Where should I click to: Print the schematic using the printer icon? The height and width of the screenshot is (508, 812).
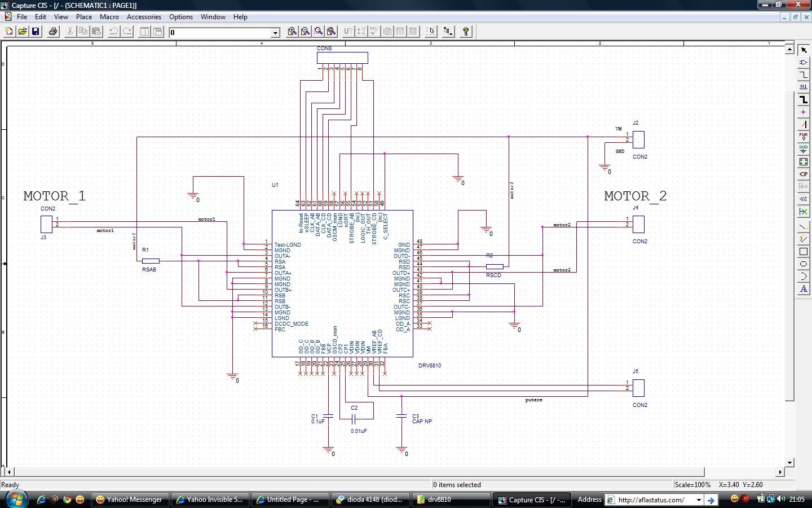pyautogui.click(x=53, y=32)
